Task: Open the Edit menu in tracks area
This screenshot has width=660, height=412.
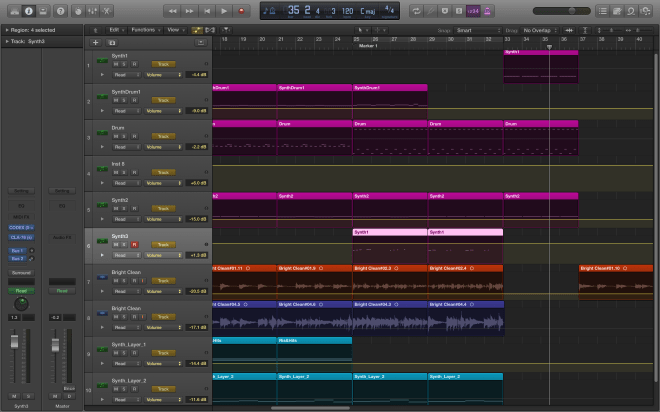Action: click(115, 30)
